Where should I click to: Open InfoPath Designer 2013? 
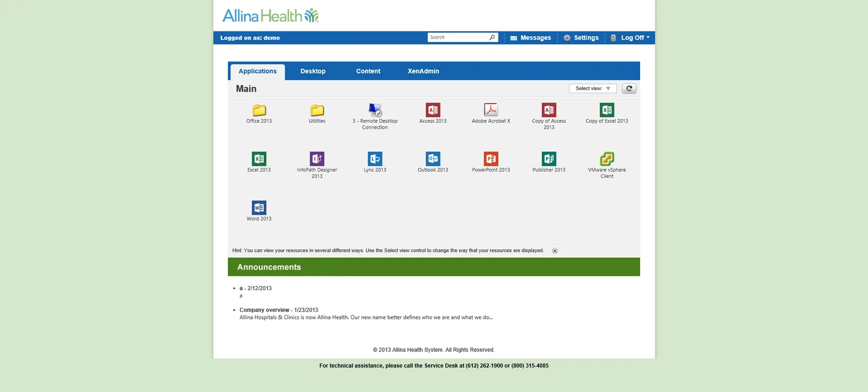click(317, 159)
